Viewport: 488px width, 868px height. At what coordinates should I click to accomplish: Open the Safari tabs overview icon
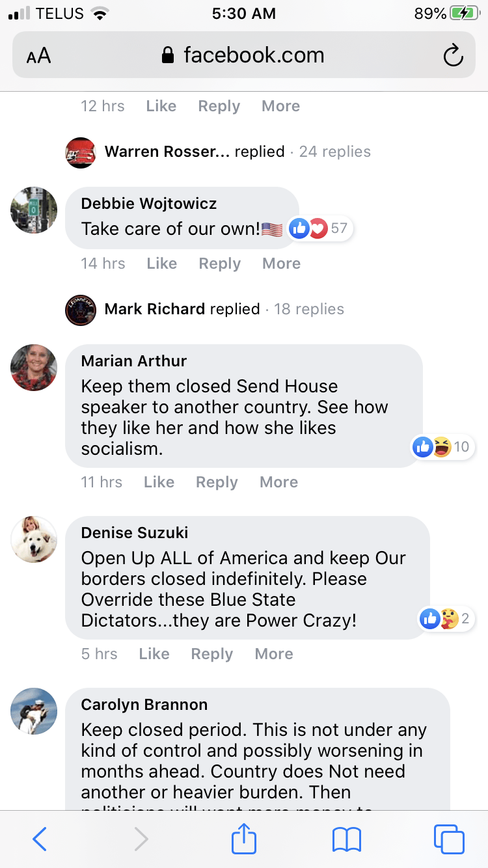449,839
